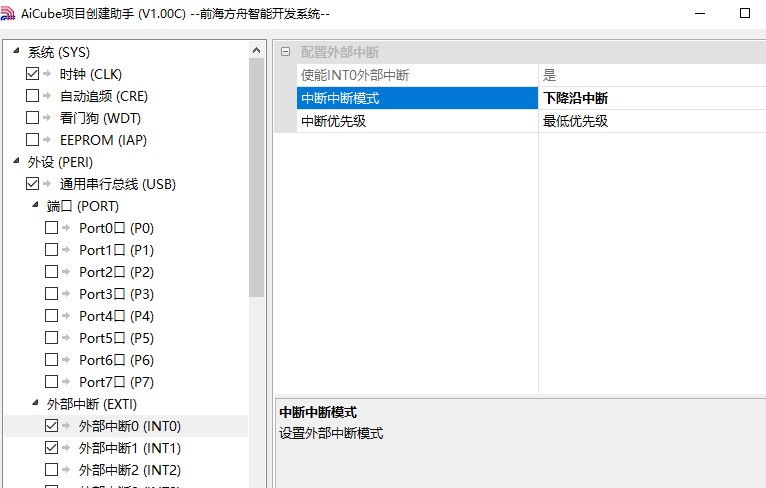766x488 pixels.
Task: Collapse the 外部中断 (EXTI) tree node
Action: point(35,403)
